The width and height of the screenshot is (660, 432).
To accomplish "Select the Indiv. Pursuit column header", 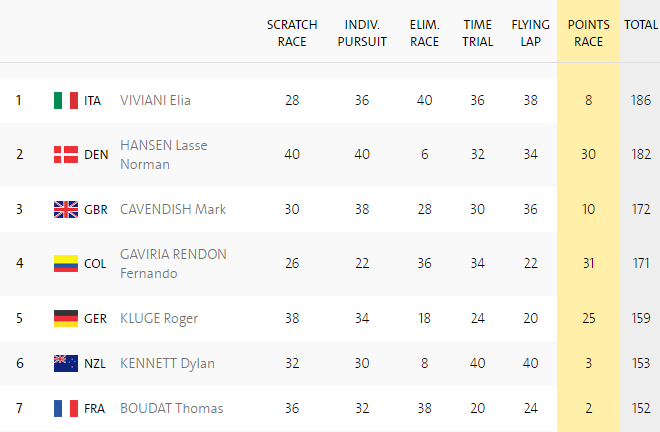I will (x=362, y=33).
